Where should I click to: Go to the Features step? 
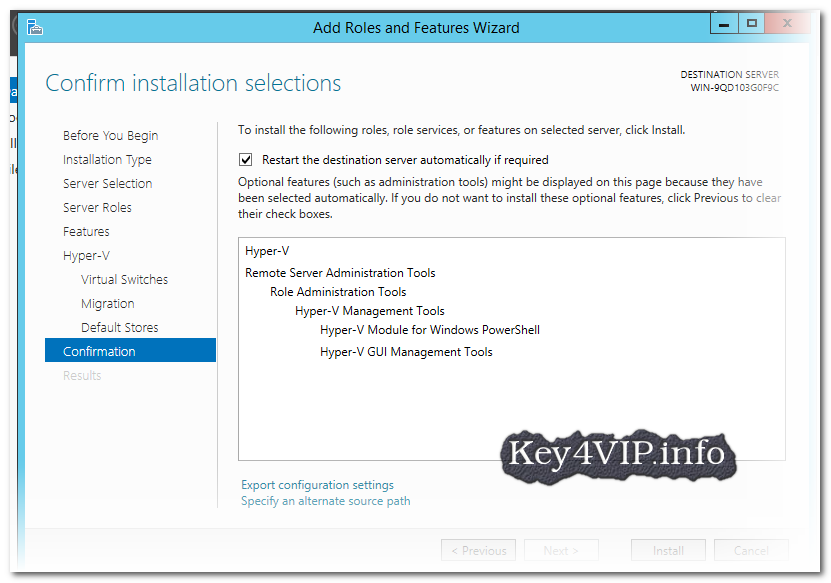click(x=86, y=232)
